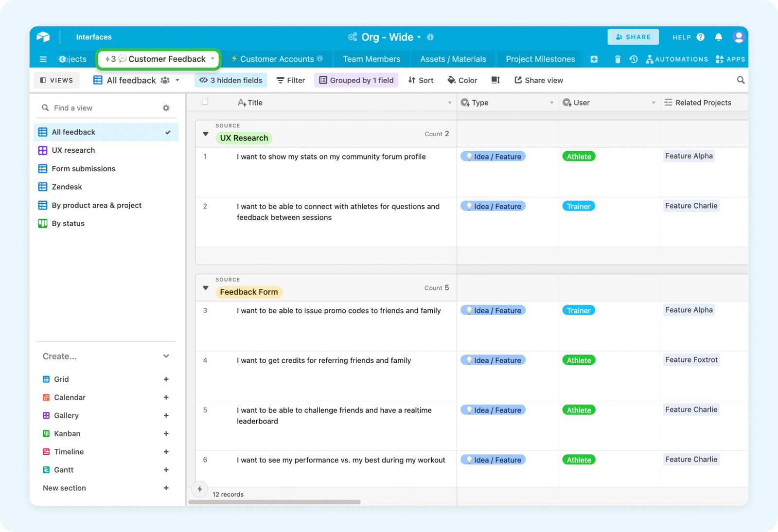The image size is (778, 532).
Task: Add a Calendar view with plus
Action: (x=166, y=397)
